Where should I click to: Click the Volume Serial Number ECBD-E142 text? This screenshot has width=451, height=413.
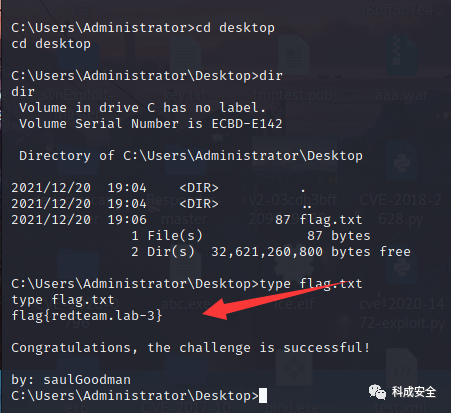click(x=151, y=124)
